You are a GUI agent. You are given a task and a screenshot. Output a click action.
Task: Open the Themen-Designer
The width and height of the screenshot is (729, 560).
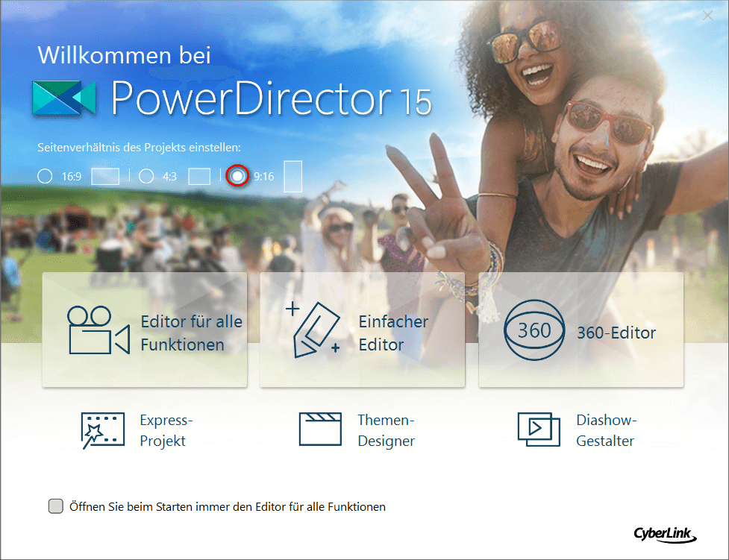point(357,430)
